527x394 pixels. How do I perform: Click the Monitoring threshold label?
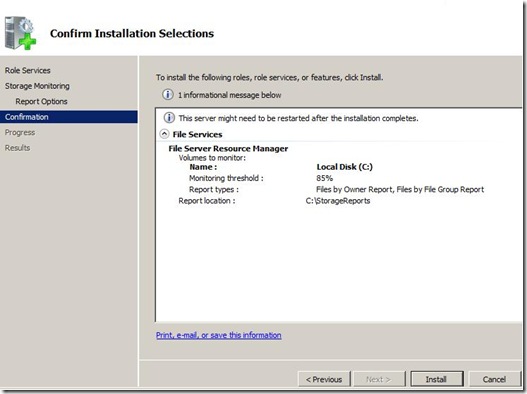point(226,178)
